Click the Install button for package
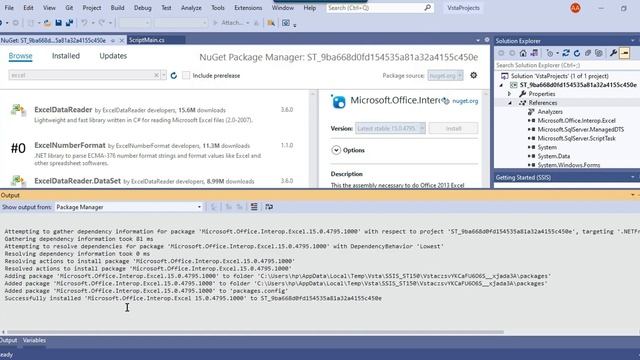The height and width of the screenshot is (360, 640). coord(453,128)
